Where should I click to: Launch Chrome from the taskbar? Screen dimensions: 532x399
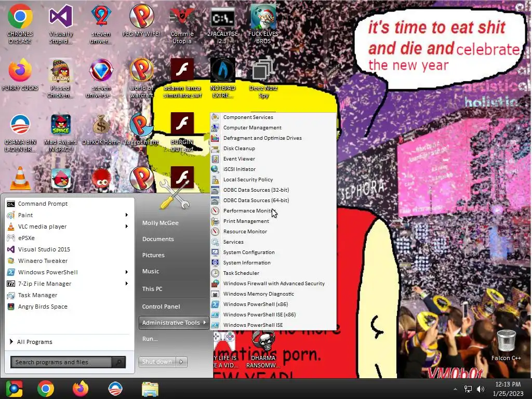tap(46, 389)
